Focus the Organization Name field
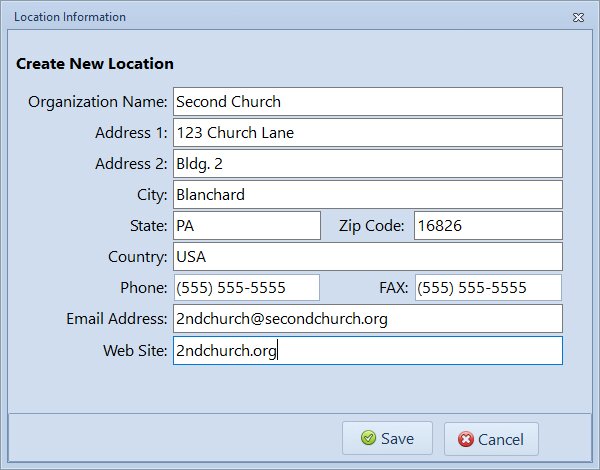Image resolution: width=600 pixels, height=470 pixels. (368, 101)
